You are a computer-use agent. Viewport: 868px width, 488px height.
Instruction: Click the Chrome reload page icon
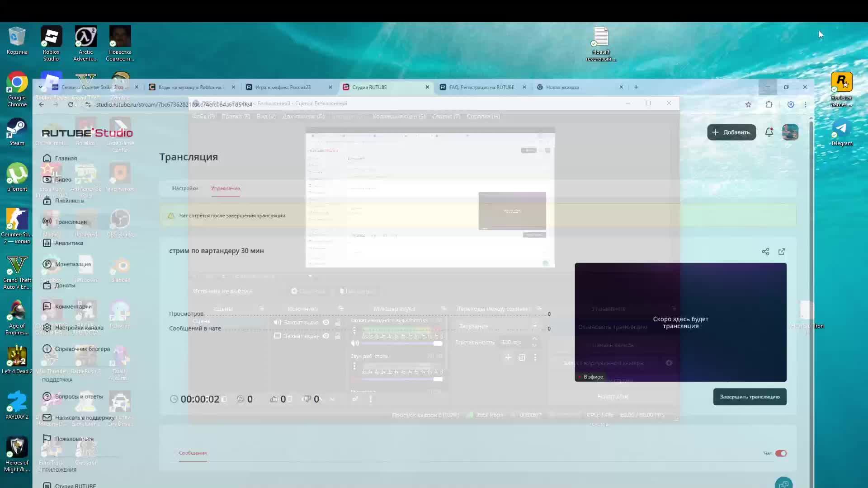click(71, 104)
